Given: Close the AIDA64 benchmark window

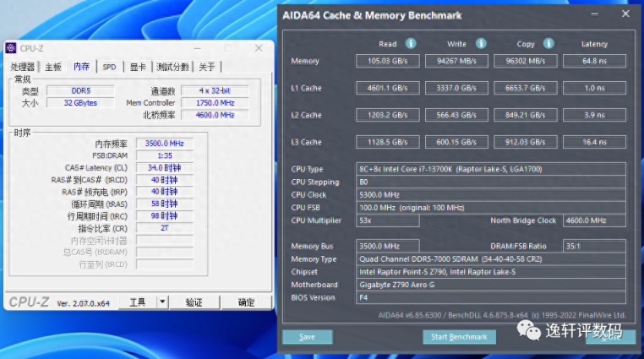Looking at the screenshot, I should 625,14.
